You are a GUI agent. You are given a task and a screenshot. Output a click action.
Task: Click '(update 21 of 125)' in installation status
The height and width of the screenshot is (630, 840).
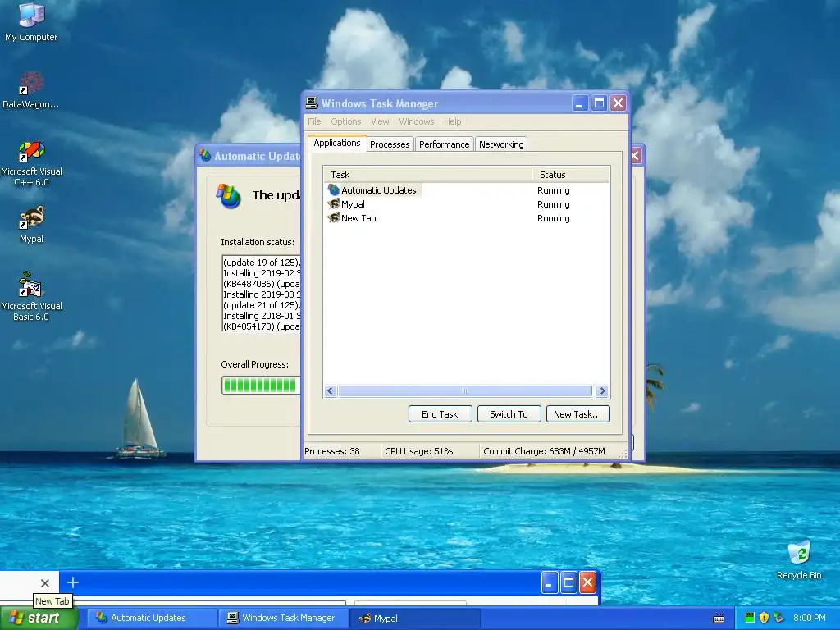pos(262,305)
